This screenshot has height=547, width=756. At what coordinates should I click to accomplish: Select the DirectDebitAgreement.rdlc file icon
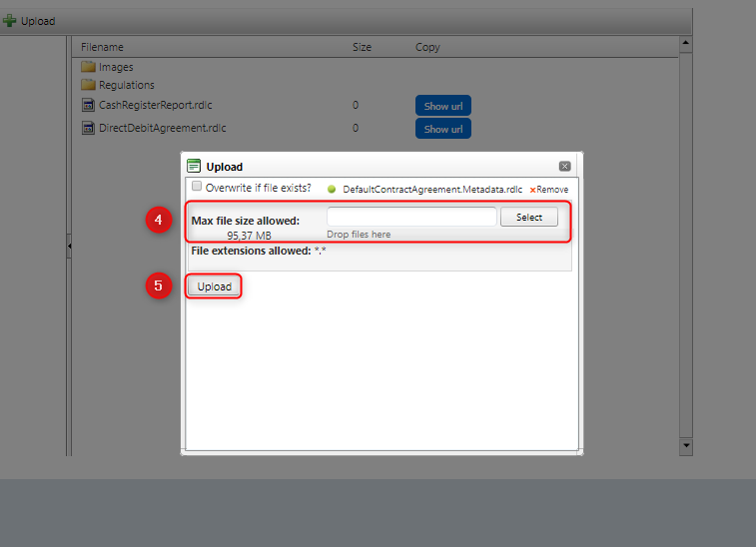point(88,128)
